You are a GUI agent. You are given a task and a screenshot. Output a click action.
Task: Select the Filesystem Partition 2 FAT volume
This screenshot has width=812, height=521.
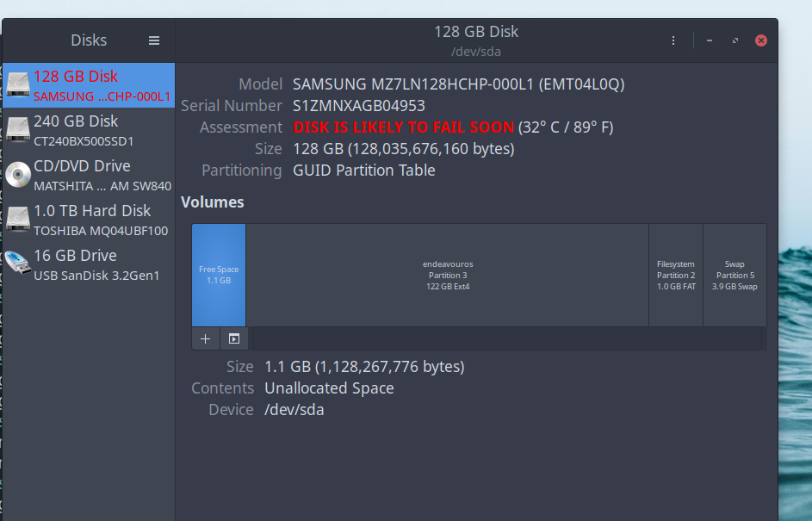tap(676, 275)
